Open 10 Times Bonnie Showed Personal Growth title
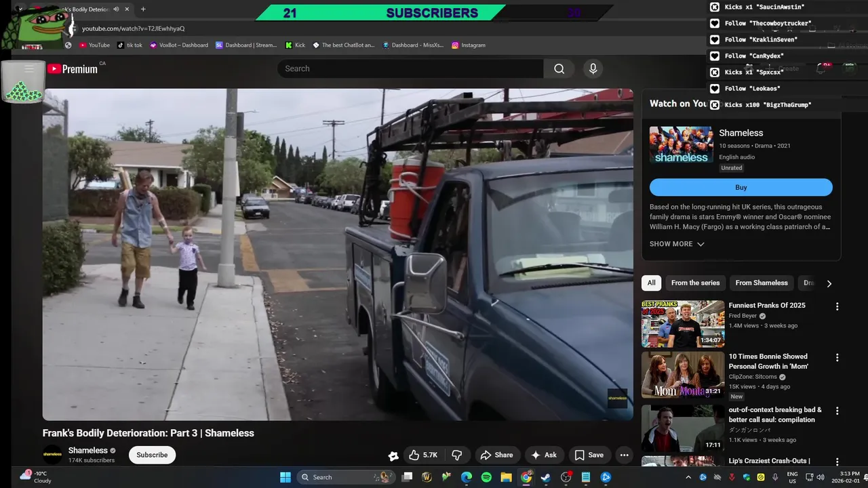 tap(768, 361)
